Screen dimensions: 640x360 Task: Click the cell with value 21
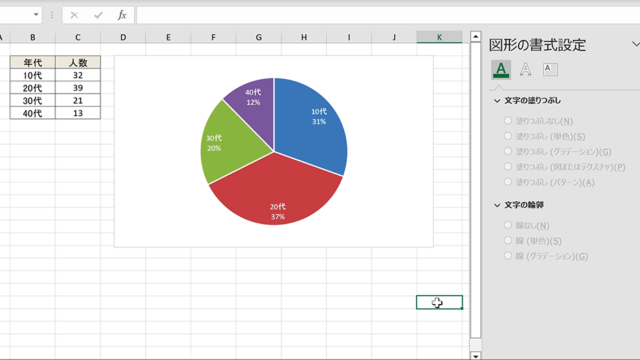(x=78, y=100)
